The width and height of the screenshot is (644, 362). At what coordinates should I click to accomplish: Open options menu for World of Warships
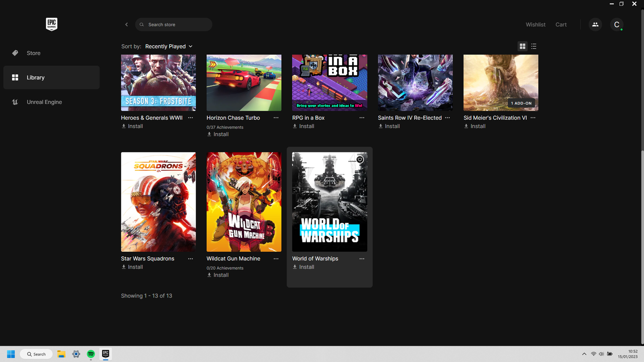click(x=362, y=258)
